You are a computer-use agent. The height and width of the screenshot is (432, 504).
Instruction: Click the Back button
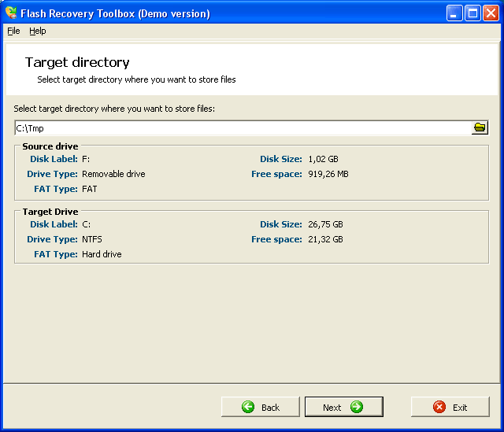[261, 407]
